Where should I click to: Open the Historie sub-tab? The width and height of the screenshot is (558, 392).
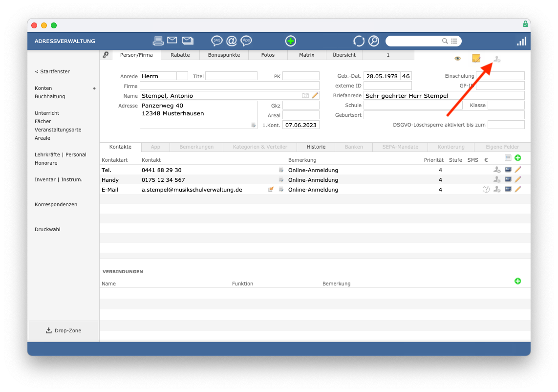coord(316,147)
